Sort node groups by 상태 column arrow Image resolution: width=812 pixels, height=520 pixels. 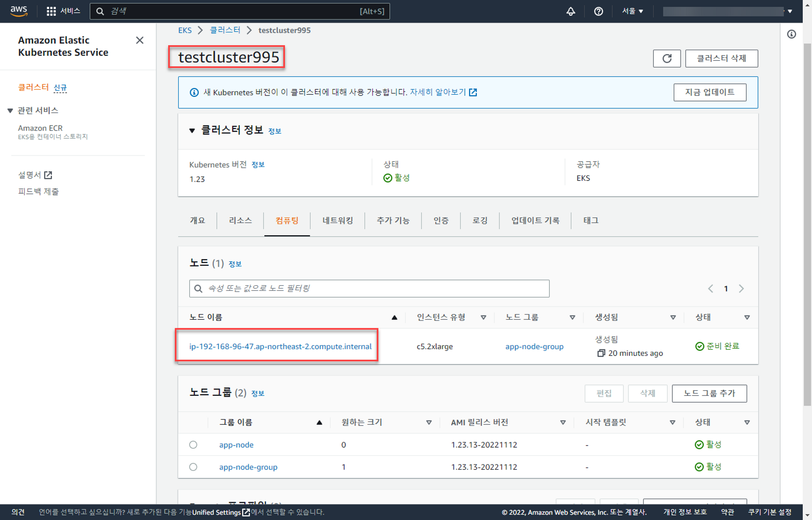point(747,423)
